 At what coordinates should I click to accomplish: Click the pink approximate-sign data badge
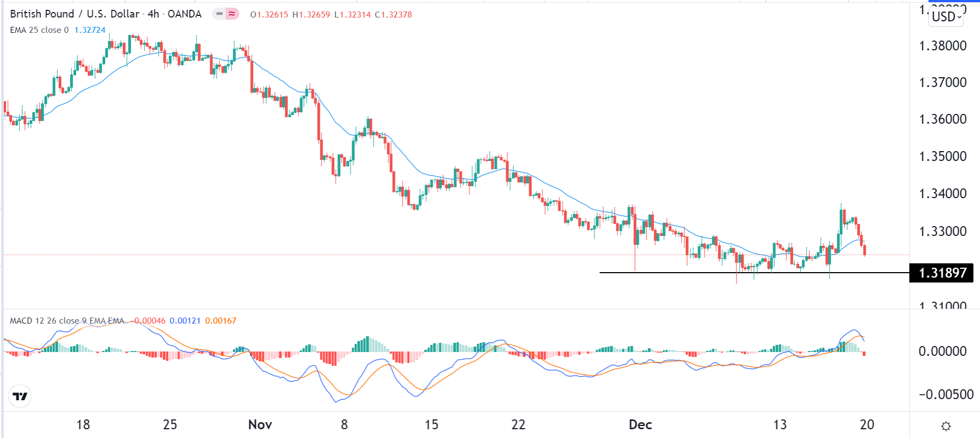tap(232, 14)
